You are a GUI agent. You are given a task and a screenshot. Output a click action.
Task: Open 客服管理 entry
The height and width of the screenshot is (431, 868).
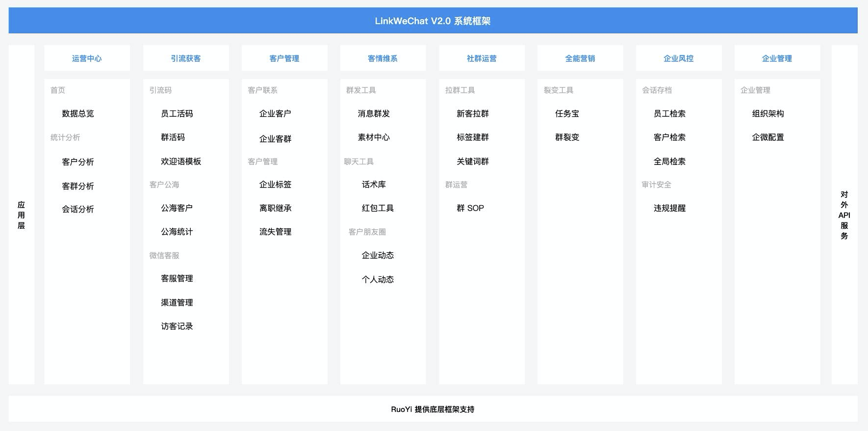click(177, 278)
